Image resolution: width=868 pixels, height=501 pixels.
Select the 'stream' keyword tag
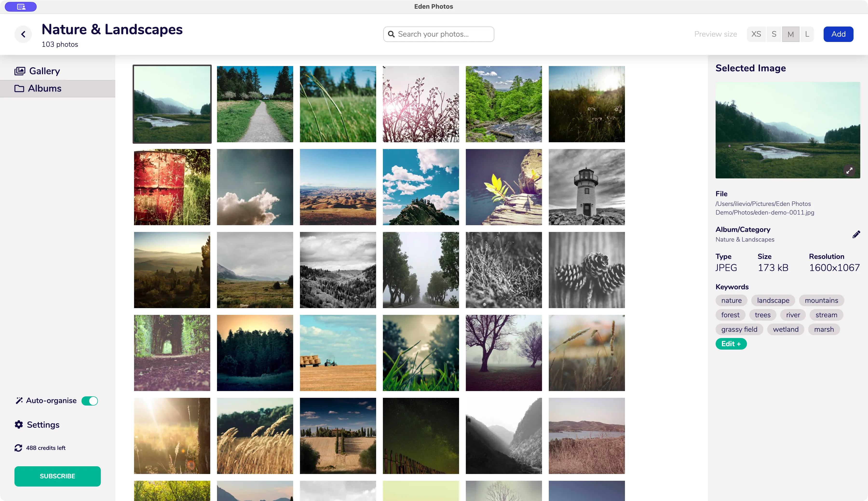[826, 315]
